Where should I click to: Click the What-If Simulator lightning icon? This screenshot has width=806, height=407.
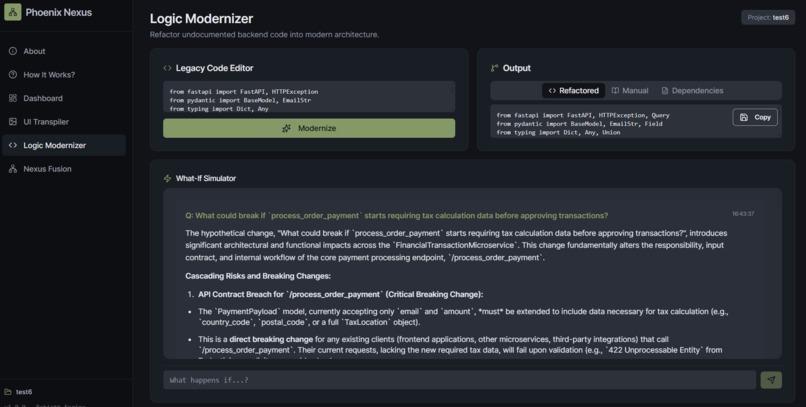click(x=167, y=178)
